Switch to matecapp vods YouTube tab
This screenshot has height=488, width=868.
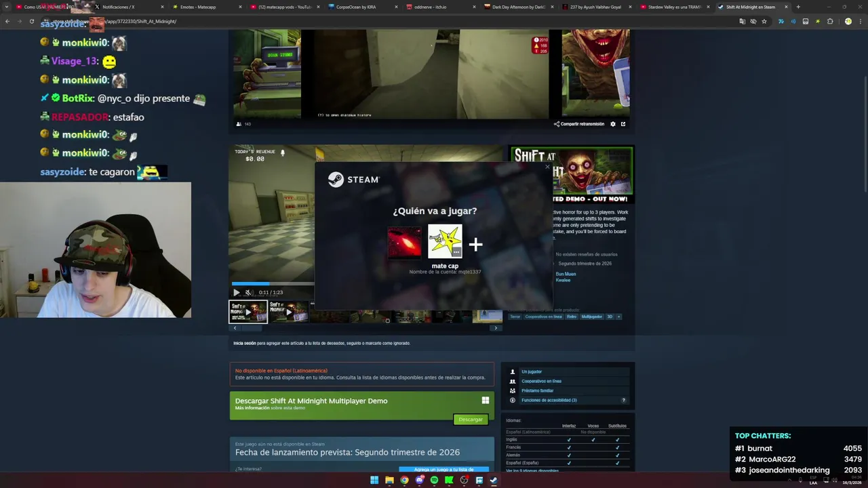tap(285, 7)
